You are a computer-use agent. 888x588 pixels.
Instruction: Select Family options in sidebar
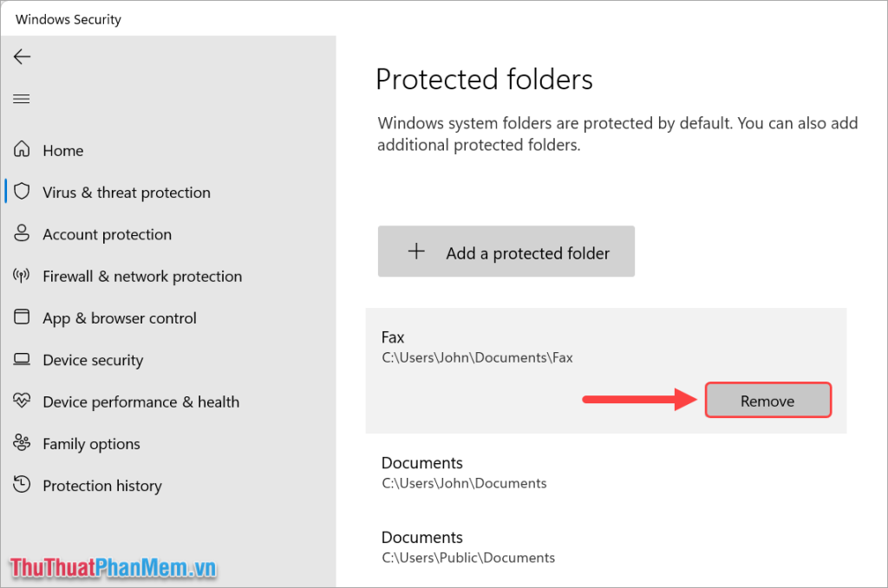[91, 444]
